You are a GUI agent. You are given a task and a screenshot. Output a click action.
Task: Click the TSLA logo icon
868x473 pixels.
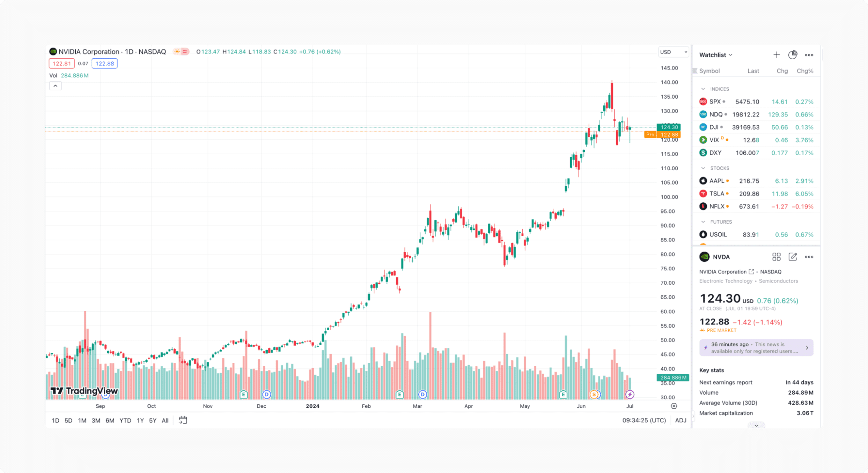(x=703, y=193)
